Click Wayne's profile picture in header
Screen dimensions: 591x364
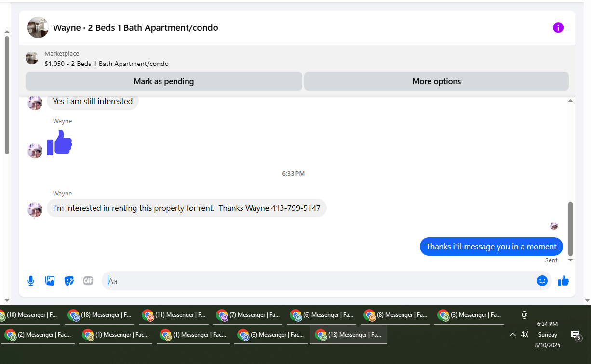38,27
